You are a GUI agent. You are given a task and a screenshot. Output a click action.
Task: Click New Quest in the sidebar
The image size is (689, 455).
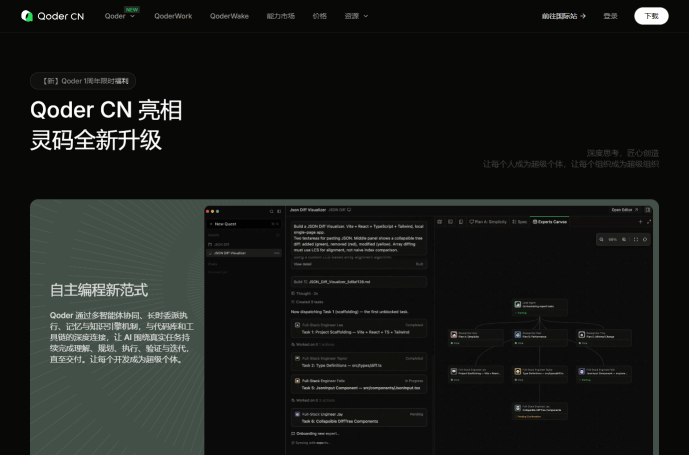click(x=244, y=224)
